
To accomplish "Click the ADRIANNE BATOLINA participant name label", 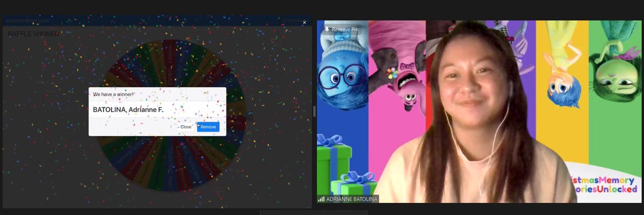I will click(x=352, y=199).
